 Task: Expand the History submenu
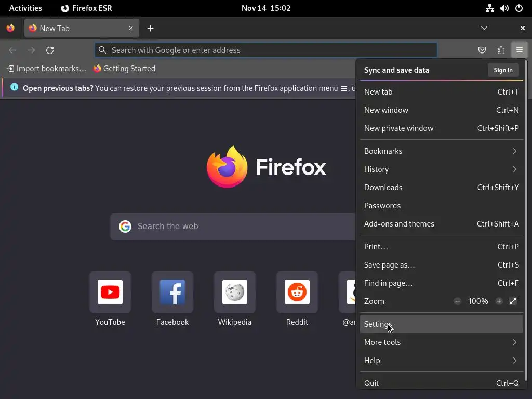click(441, 169)
